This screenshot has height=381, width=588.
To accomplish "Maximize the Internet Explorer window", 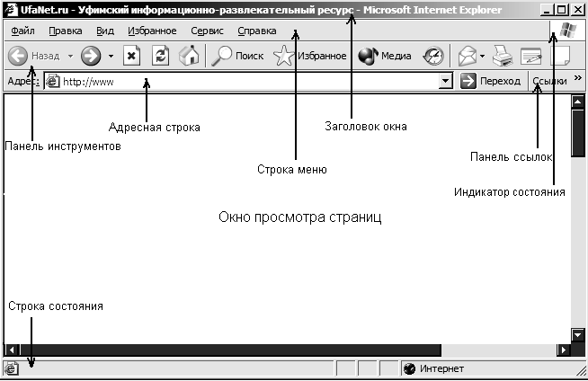I will 561,9.
